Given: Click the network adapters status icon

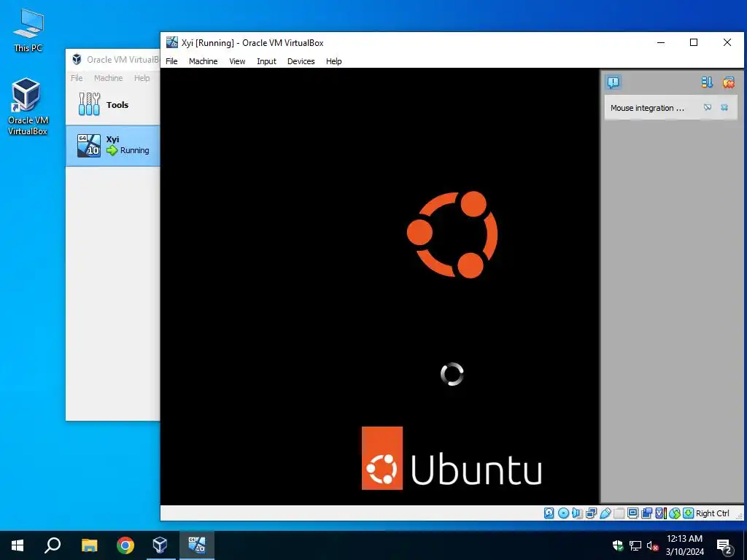Looking at the screenshot, I should pyautogui.click(x=591, y=513).
